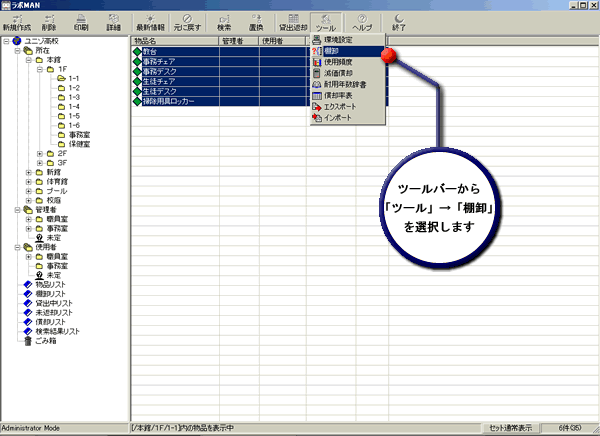This screenshot has width=600, height=436.
Task: Sort by the 管理者 column header
Action: pyautogui.click(x=239, y=41)
